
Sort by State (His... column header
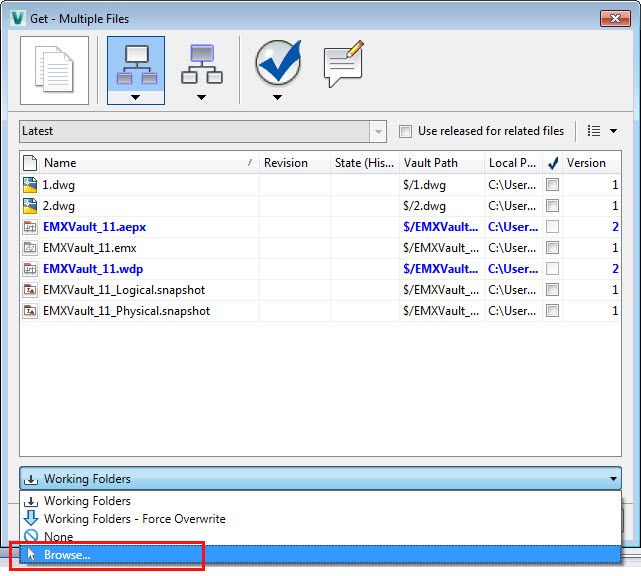[365, 163]
